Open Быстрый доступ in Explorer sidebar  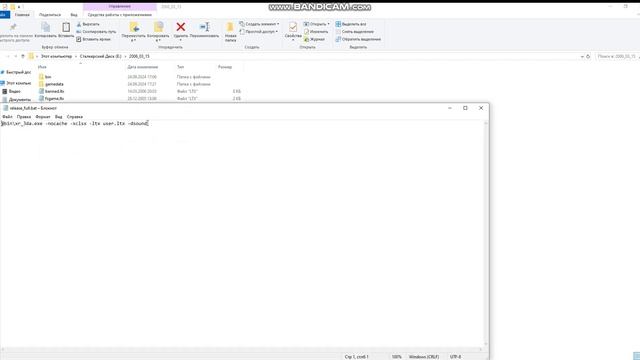pyautogui.click(x=16, y=72)
